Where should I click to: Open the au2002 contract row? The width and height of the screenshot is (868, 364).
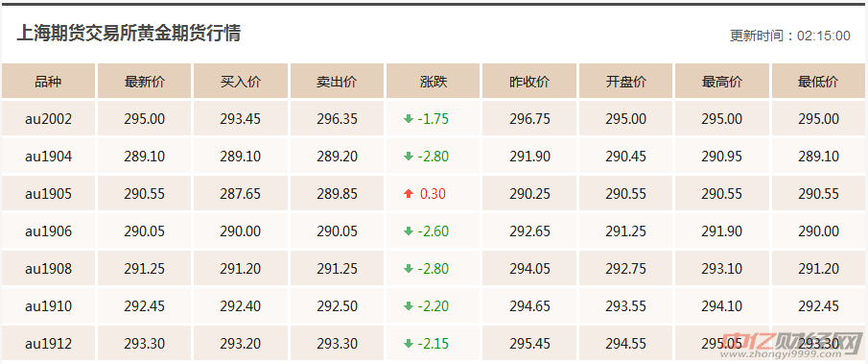tap(434, 118)
